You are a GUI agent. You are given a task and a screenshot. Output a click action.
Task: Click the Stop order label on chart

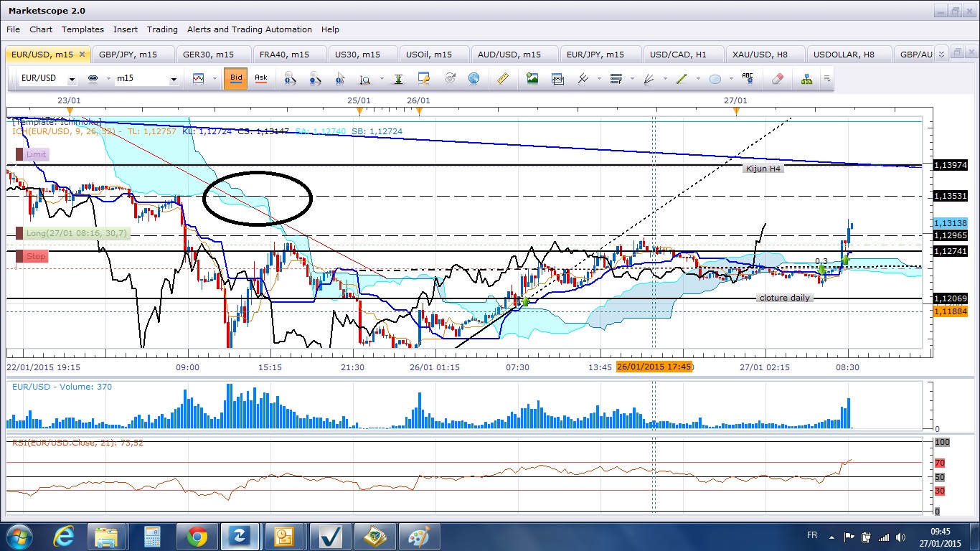pos(35,256)
